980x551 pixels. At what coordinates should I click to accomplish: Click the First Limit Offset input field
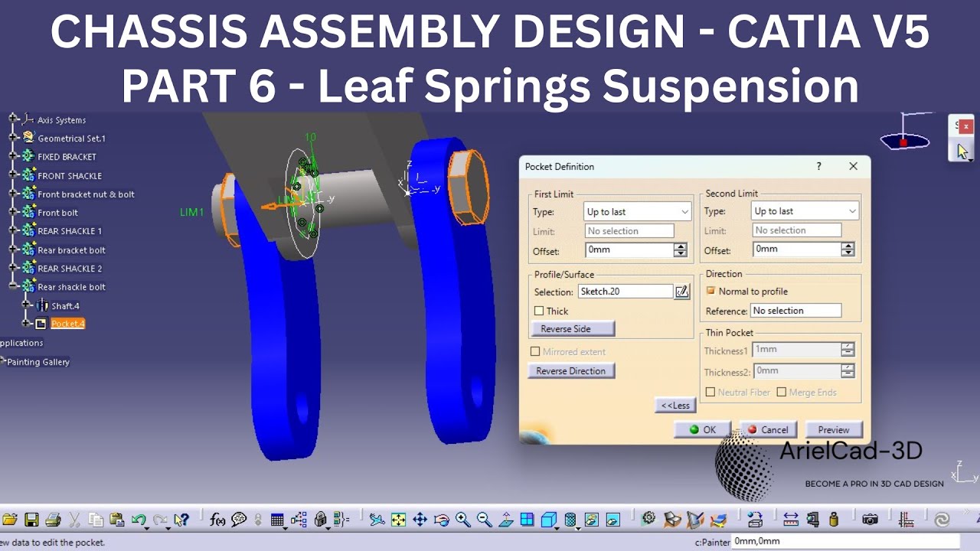[629, 250]
